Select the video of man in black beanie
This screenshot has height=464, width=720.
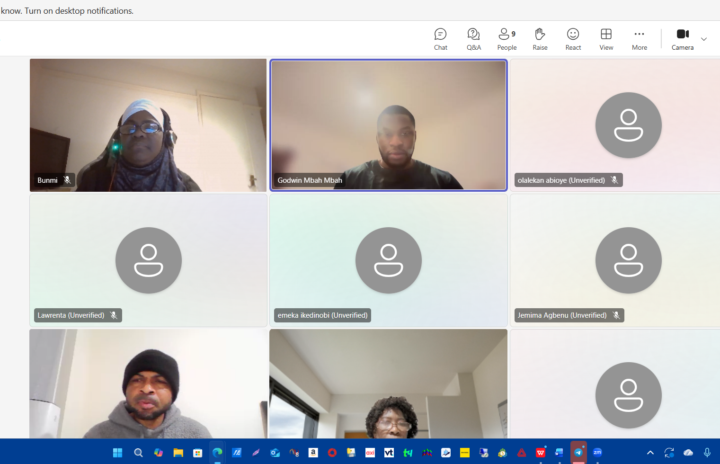click(148, 384)
